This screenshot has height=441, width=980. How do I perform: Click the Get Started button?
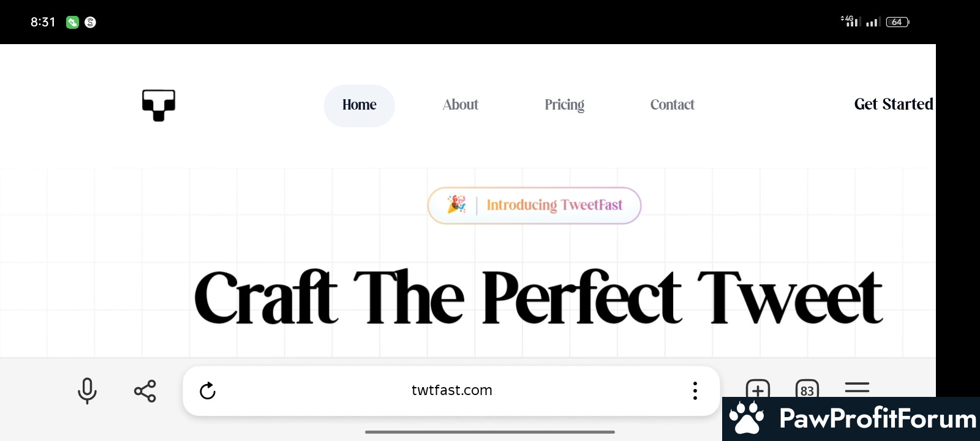(x=894, y=104)
